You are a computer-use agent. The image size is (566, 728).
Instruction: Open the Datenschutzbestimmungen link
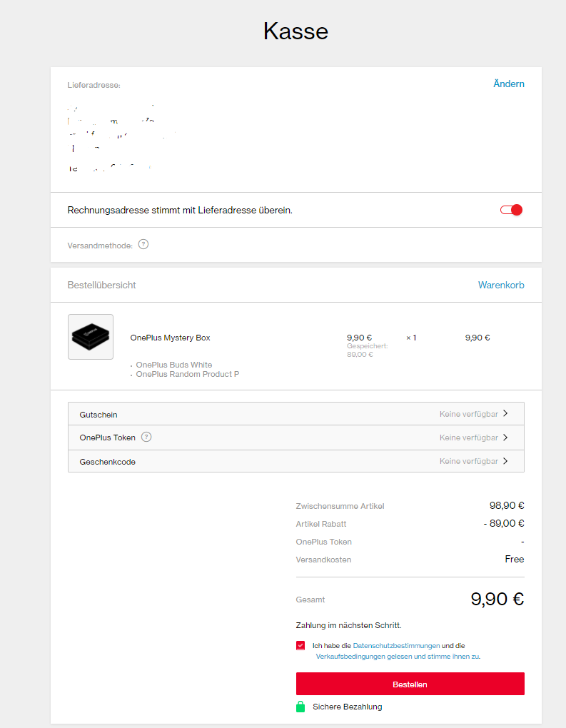point(396,645)
